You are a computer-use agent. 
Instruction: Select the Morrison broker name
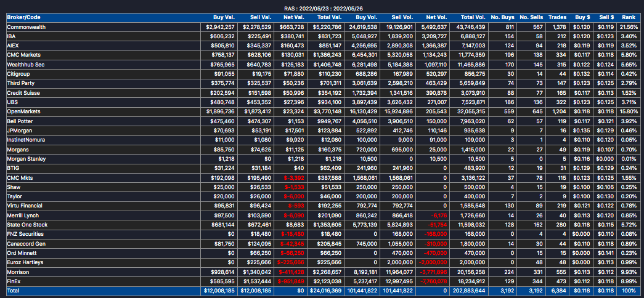(x=18, y=272)
